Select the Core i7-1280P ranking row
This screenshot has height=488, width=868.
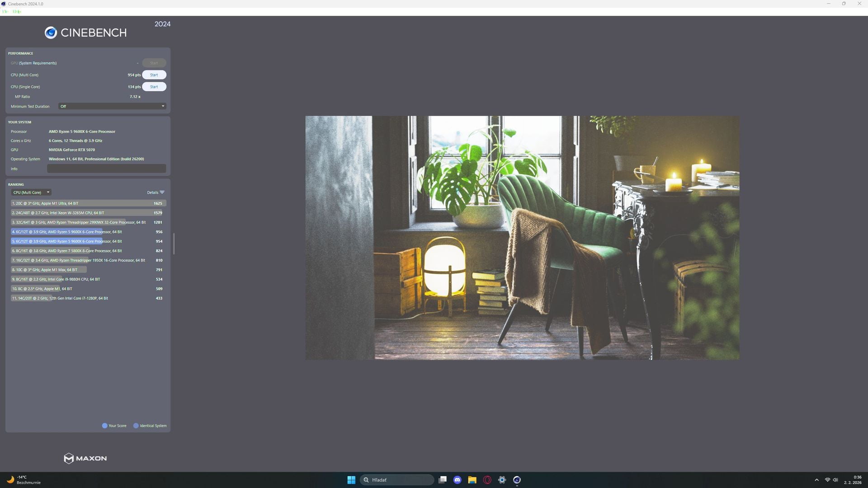(x=88, y=298)
